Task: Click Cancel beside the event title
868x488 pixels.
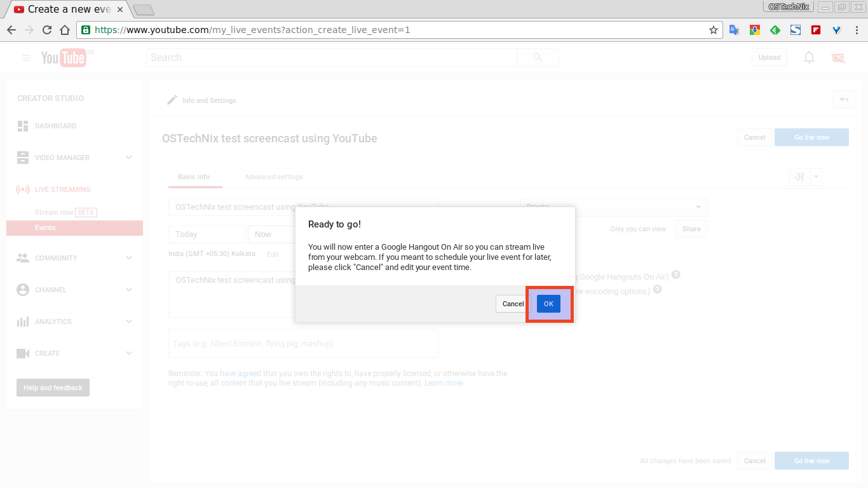Action: point(754,137)
